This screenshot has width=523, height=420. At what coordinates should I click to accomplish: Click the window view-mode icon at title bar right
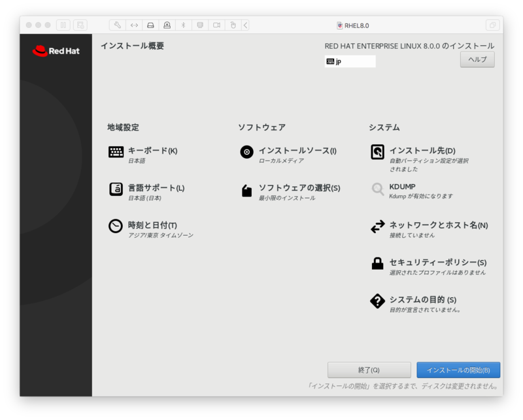(492, 25)
